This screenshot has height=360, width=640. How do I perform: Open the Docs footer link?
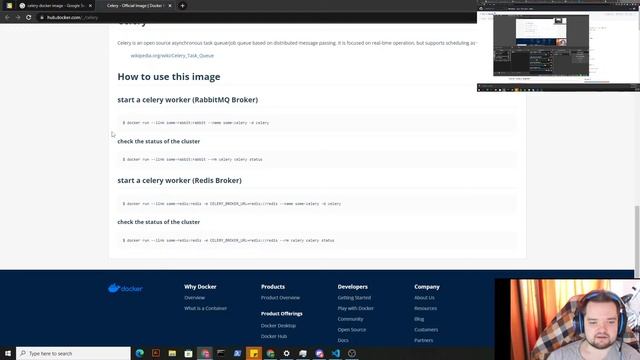point(343,340)
